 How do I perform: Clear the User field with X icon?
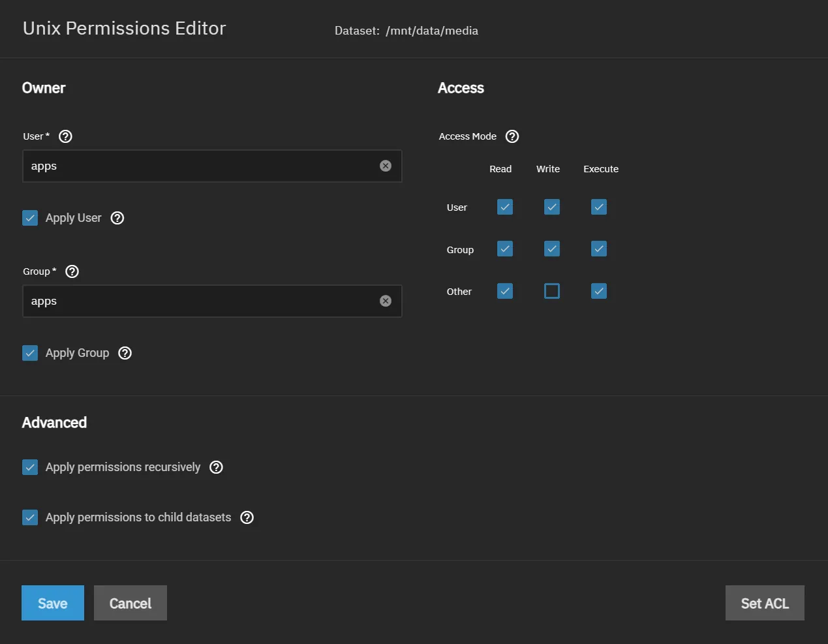pos(386,166)
